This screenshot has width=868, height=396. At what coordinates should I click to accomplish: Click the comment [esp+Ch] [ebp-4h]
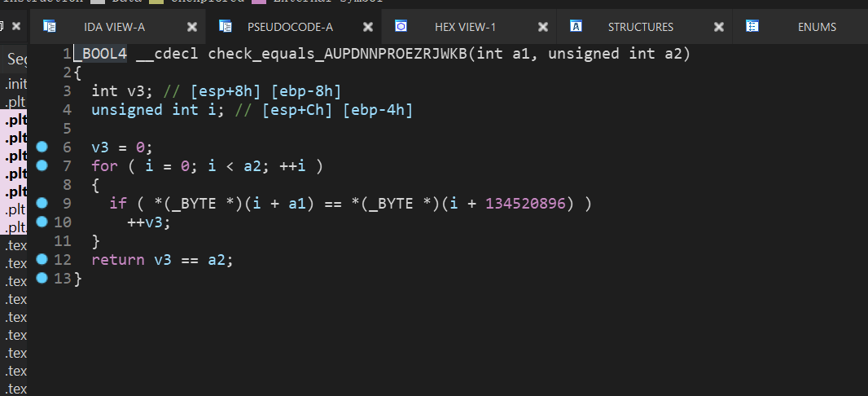click(x=324, y=110)
